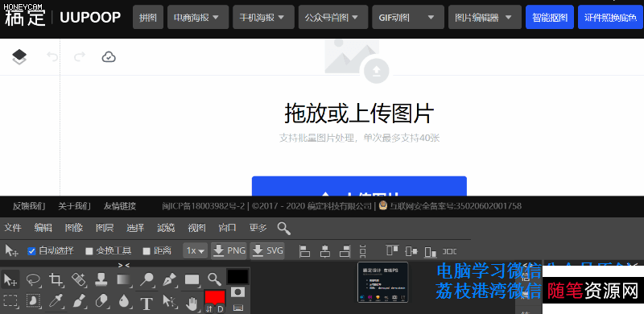Toggle Quick Mask mode icon
Viewport: 644px width, 314px height.
click(x=237, y=291)
